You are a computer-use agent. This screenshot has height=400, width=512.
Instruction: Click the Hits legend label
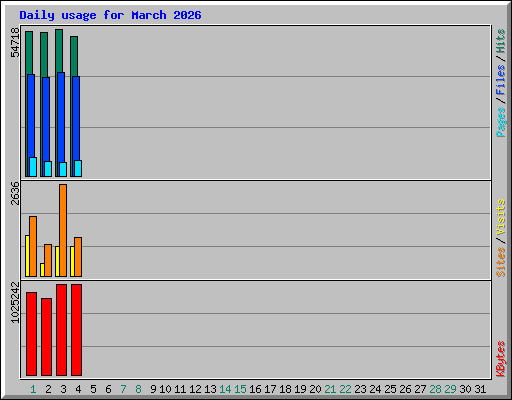[501, 41]
